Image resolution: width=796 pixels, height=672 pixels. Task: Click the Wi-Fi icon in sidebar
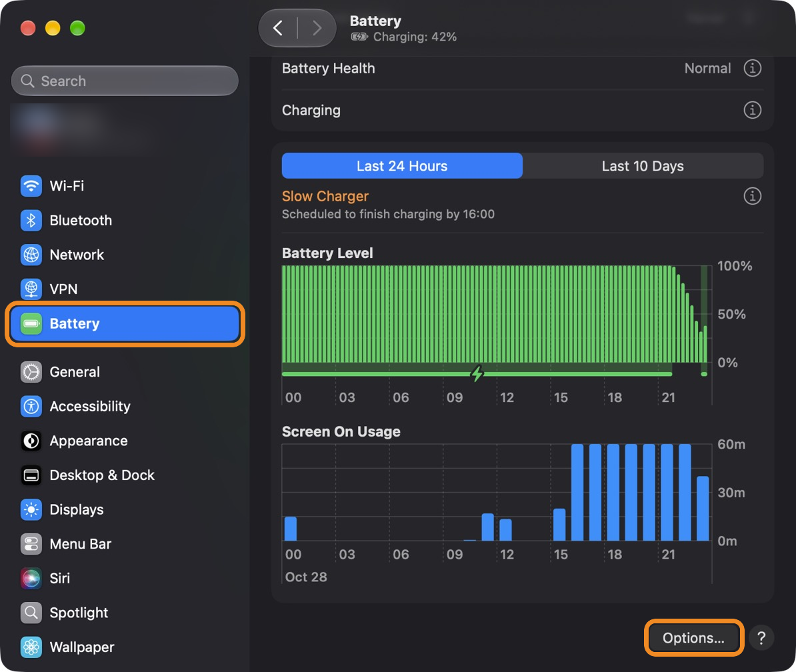[x=31, y=186]
